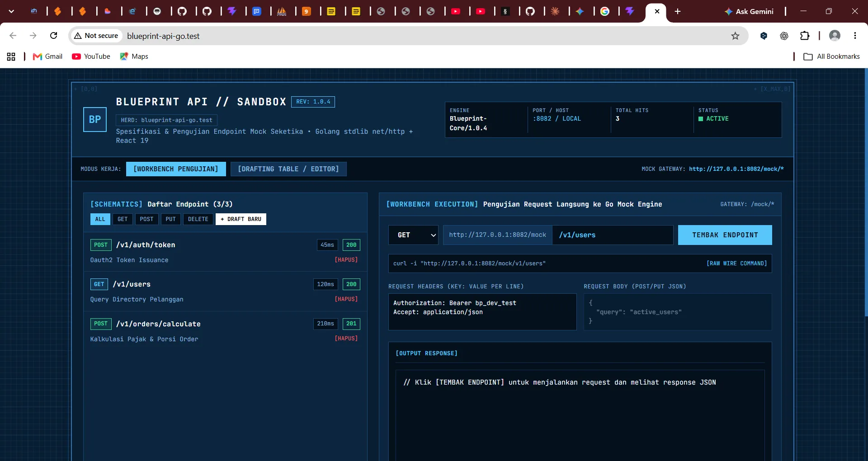Select the /v1/users endpoint row
Viewport: 868px width, 461px height.
[225, 291]
